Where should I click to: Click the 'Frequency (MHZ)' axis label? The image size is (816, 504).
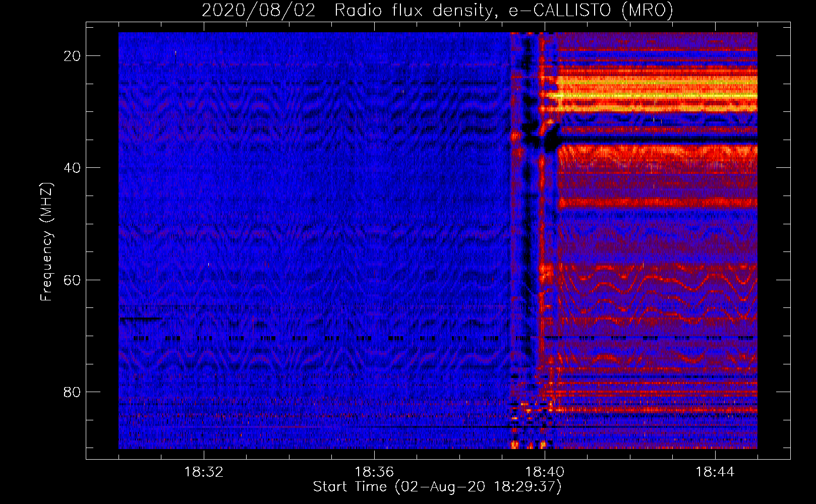pos(46,242)
